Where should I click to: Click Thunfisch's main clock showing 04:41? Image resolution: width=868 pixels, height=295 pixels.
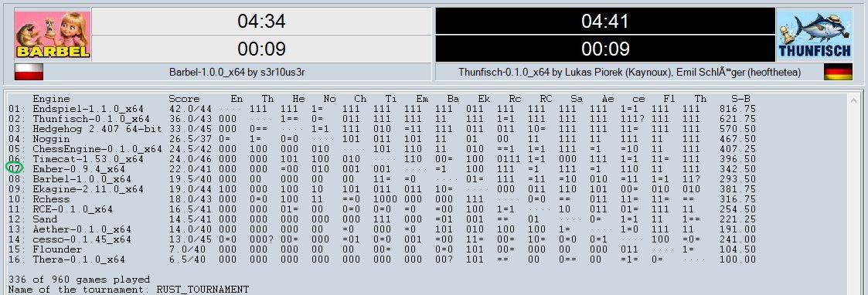pyautogui.click(x=606, y=21)
